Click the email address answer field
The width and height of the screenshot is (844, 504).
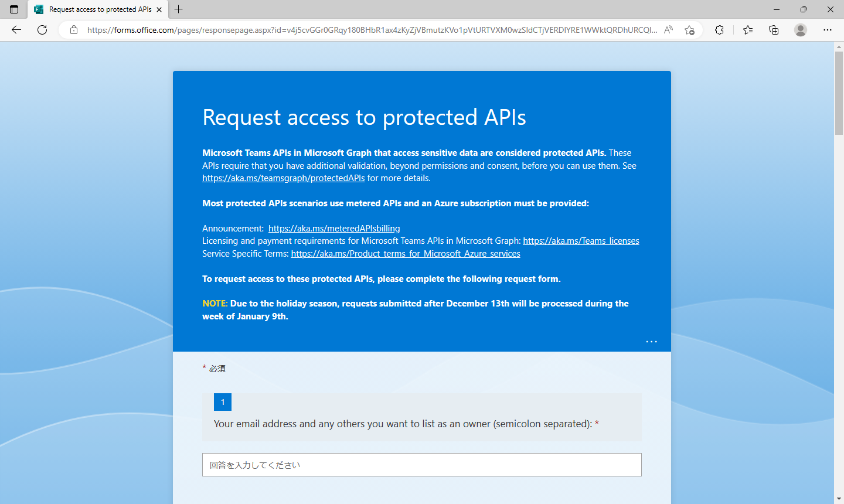[x=422, y=465]
